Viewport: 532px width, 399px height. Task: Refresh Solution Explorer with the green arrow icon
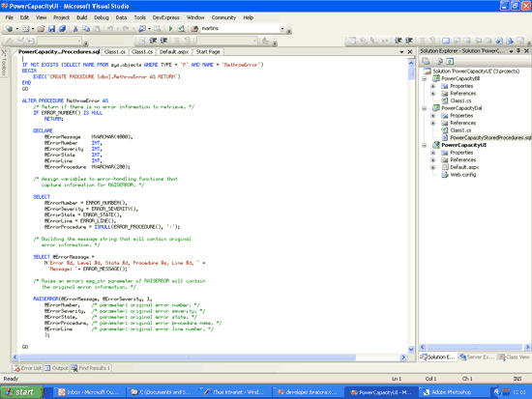450,62
